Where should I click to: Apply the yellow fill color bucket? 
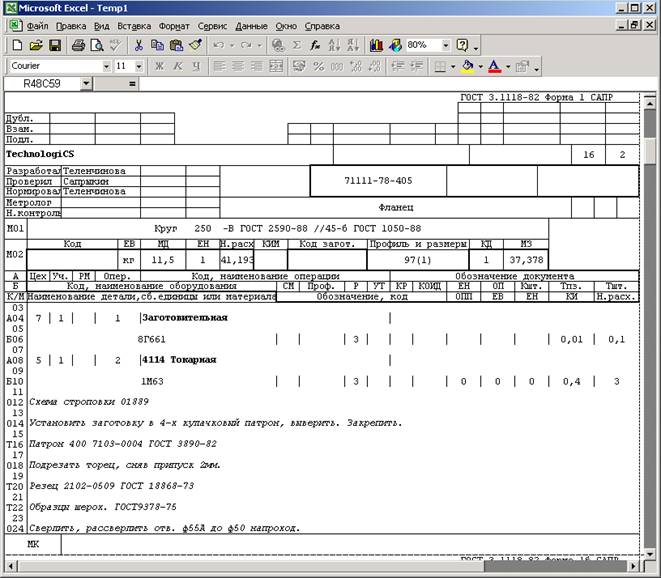[x=467, y=66]
